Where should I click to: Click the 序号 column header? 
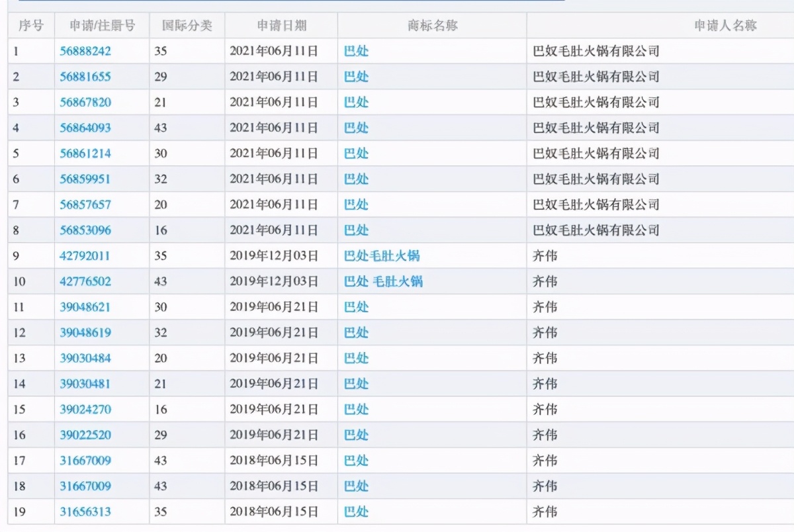[31, 26]
